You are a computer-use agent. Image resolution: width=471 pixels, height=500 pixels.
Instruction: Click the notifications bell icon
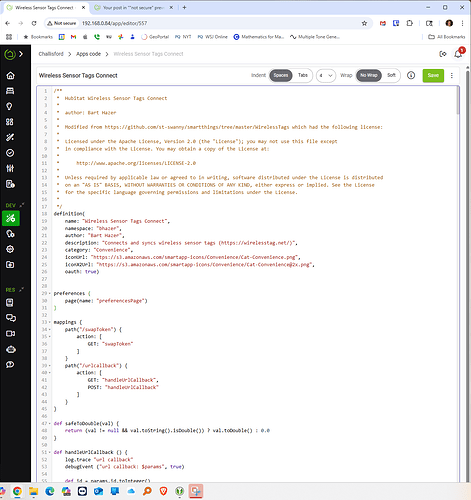(458, 54)
